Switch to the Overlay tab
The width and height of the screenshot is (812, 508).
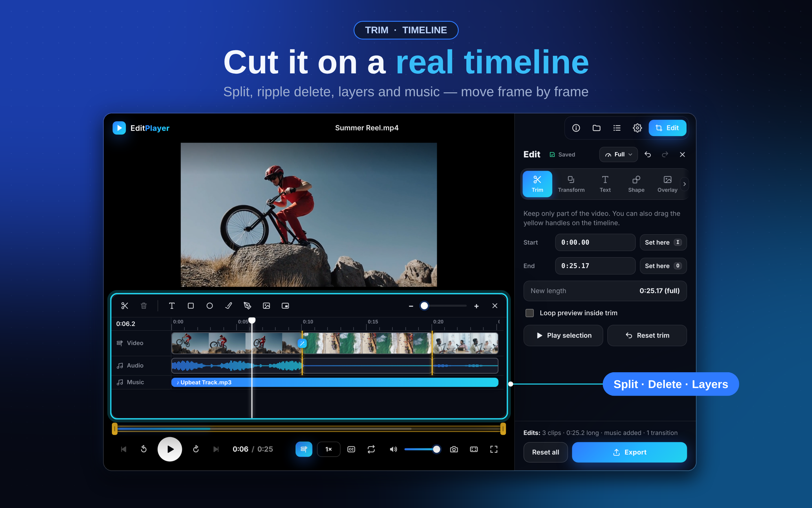click(x=667, y=184)
